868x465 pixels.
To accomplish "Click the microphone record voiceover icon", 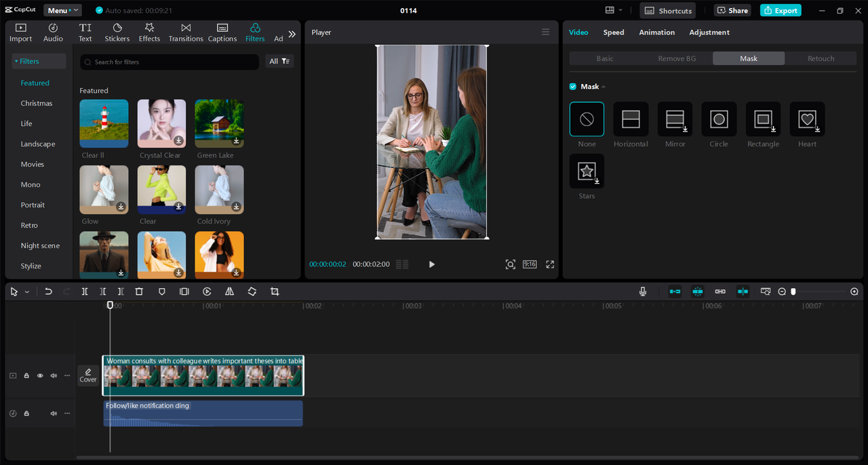I will (x=642, y=291).
